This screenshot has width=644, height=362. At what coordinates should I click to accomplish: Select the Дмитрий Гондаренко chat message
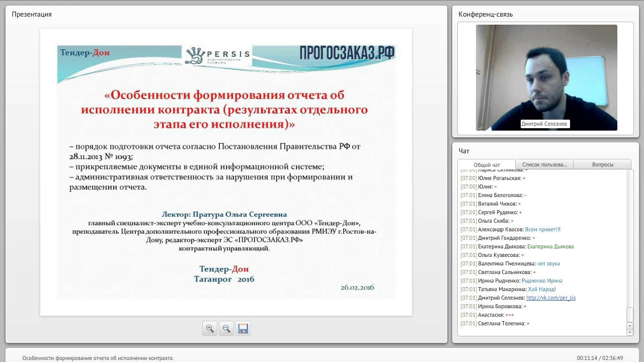click(x=498, y=238)
